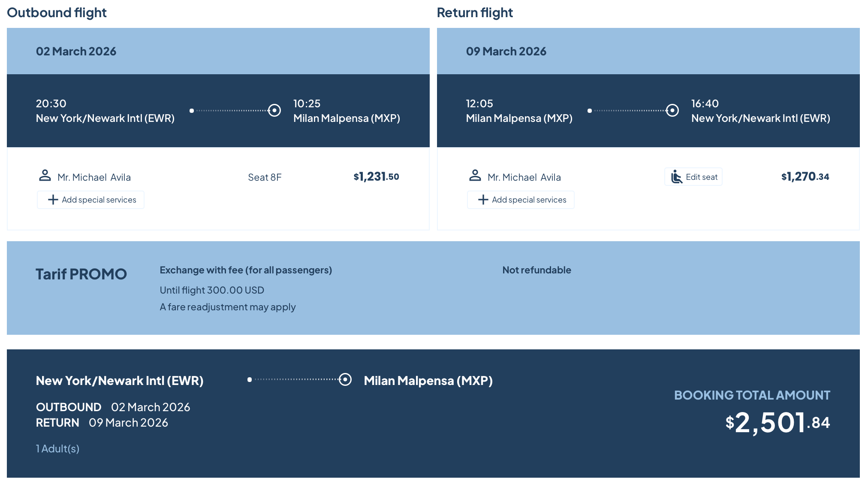
Task: Click the seat icon beside Edit seat
Action: click(676, 177)
